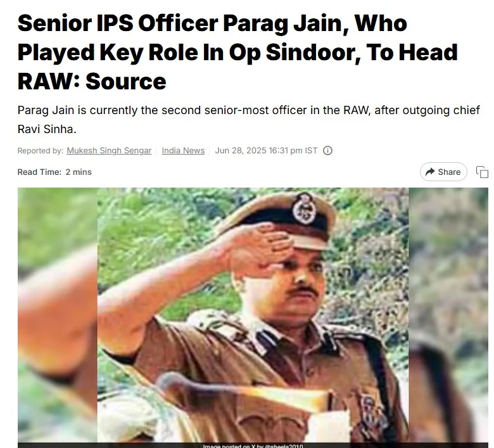Click the copy icon next to Share
494x448 pixels.
482,172
